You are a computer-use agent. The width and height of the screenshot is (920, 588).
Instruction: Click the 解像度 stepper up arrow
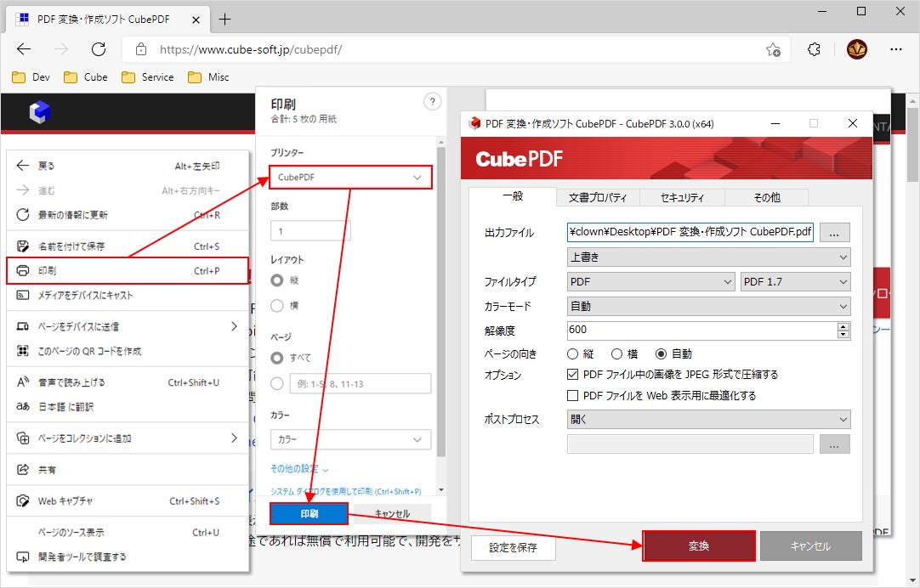[843, 326]
